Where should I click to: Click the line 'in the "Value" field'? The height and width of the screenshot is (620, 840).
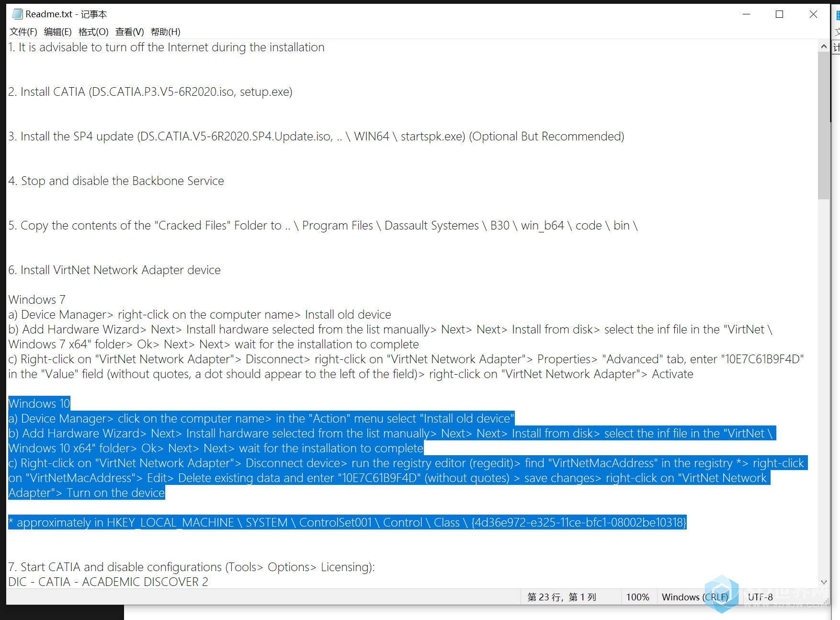pyautogui.click(x=351, y=374)
